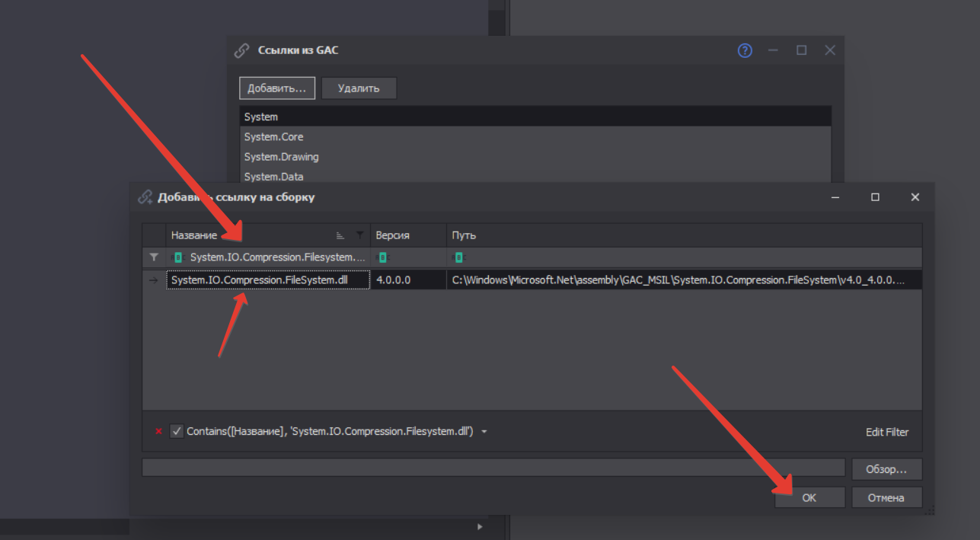Click the C:\Windows\Microsoft.Net path cell
This screenshot has width=980, height=540.
685,280
